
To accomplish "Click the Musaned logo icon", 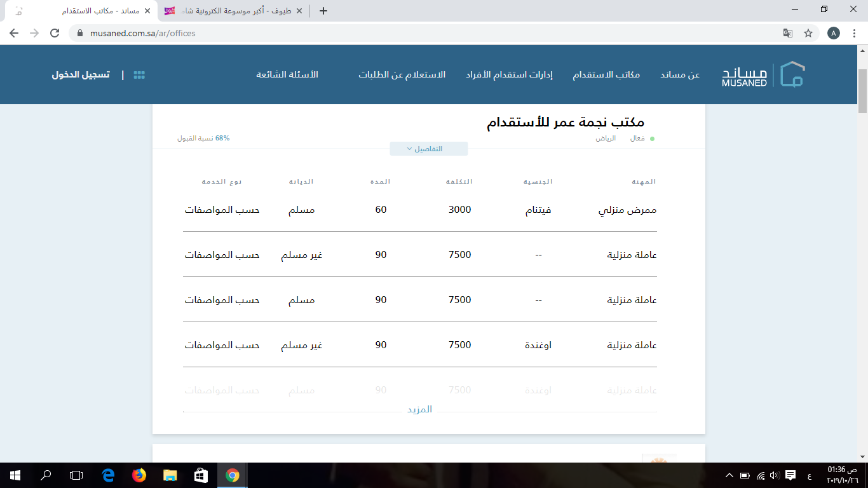I will tap(792, 74).
